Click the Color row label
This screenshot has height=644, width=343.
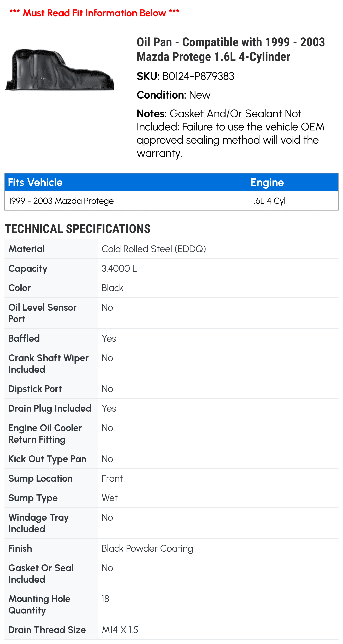pyautogui.click(x=20, y=288)
